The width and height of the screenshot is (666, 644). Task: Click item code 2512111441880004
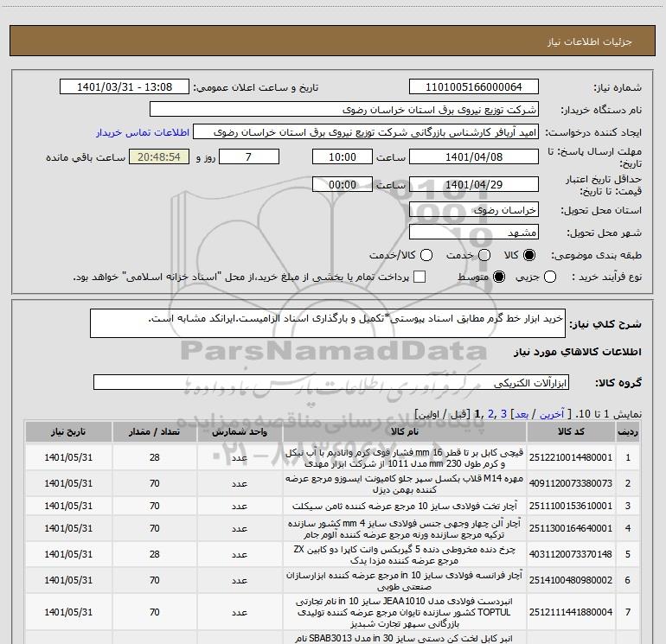(x=571, y=612)
